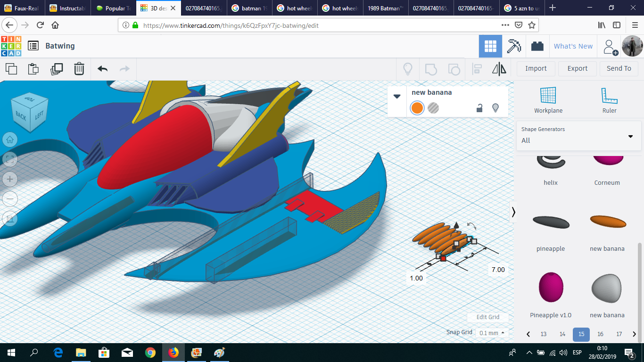The image size is (644, 362).
Task: Click the Align tool icon
Action: click(x=476, y=69)
